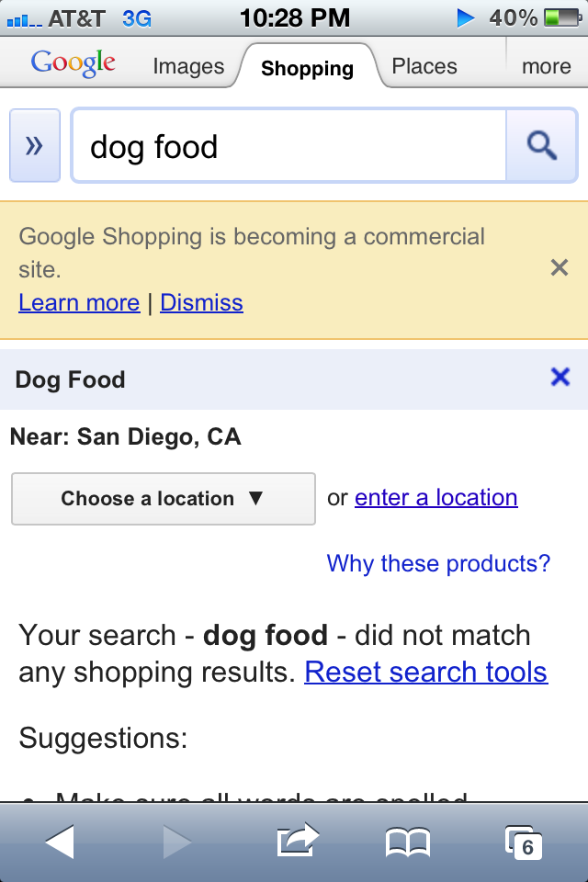Screen dimensions: 588x882
Task: Open the Choose a location dropdown
Action: (164, 499)
